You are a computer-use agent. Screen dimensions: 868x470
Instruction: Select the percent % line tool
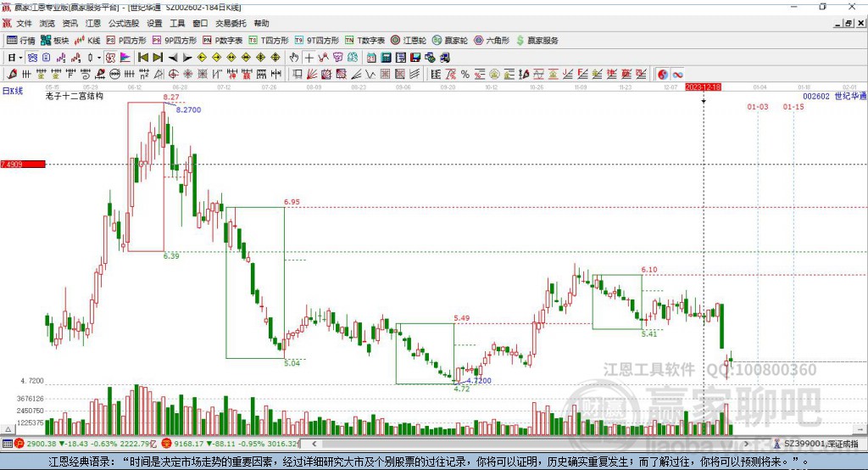coord(465,75)
